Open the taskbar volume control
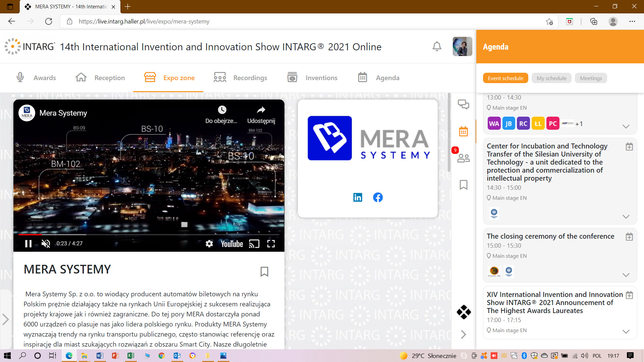This screenshot has height=362, width=644. [584, 356]
